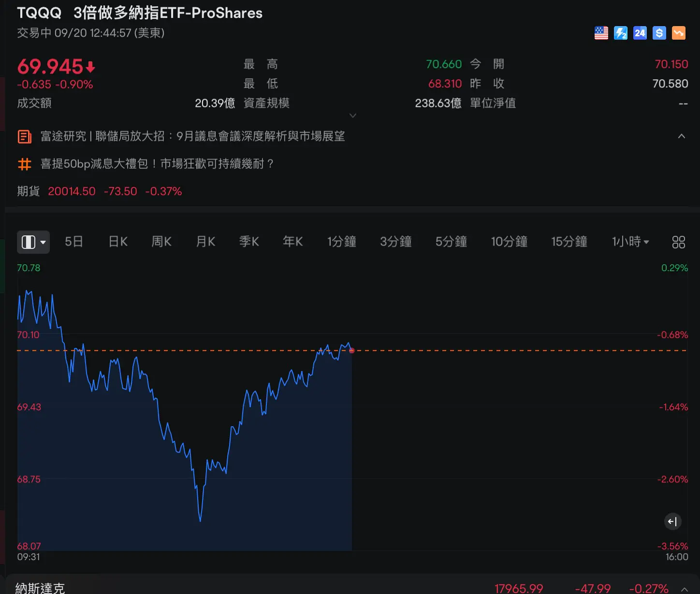Collapse the news section chevron
Viewport: 700px width, 594px height.
tap(682, 136)
